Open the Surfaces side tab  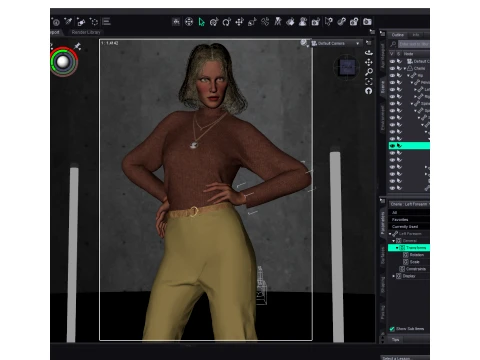(x=383, y=256)
